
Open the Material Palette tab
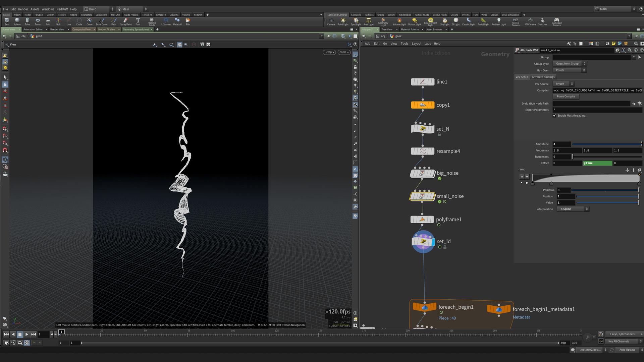coord(410,29)
